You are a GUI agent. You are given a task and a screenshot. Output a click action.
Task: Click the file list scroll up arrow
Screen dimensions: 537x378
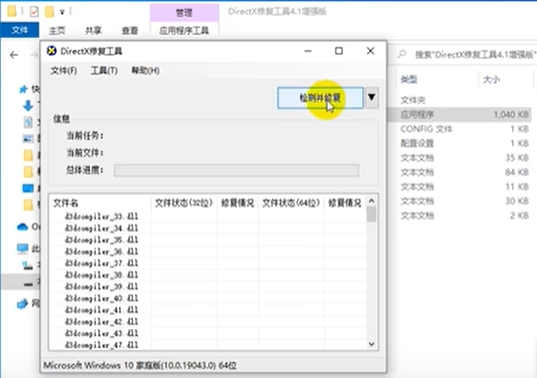[372, 201]
